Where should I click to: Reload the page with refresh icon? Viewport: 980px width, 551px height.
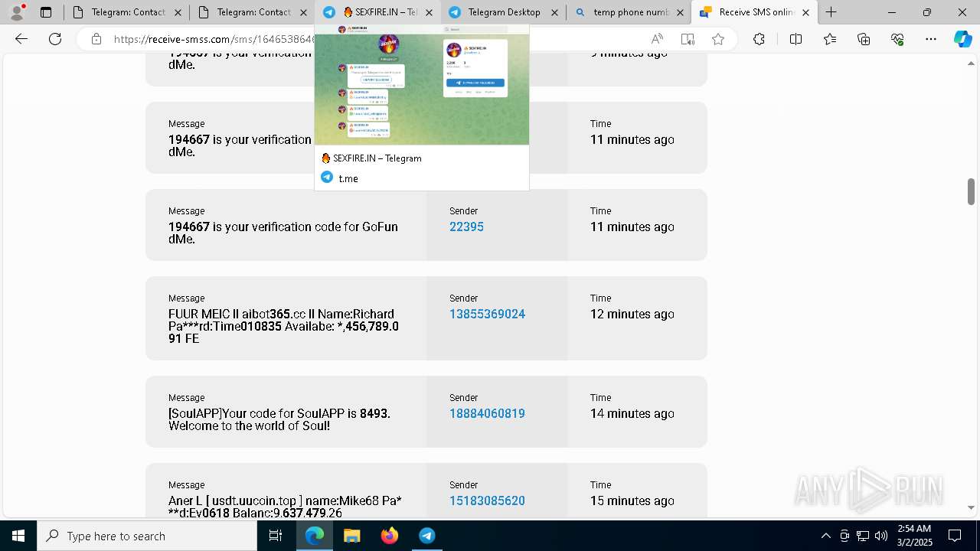pyautogui.click(x=55, y=39)
